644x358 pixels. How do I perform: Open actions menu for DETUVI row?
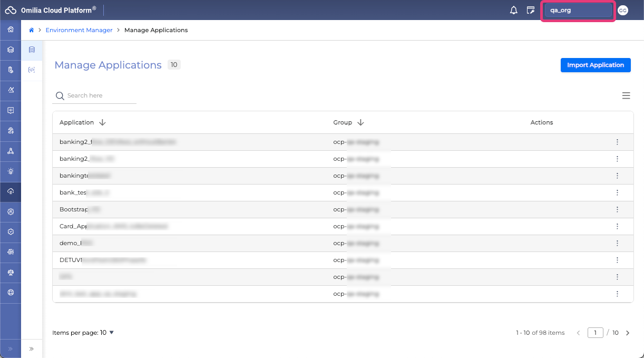coord(617,260)
